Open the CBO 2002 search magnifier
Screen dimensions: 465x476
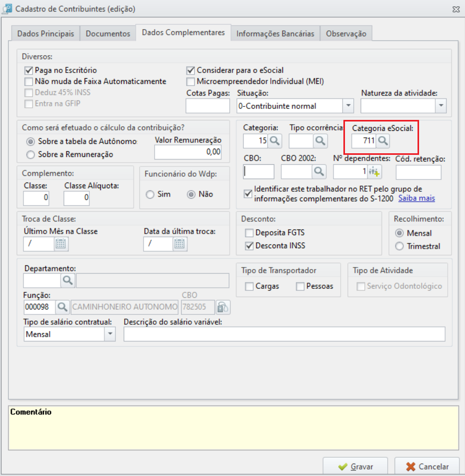point(319,172)
